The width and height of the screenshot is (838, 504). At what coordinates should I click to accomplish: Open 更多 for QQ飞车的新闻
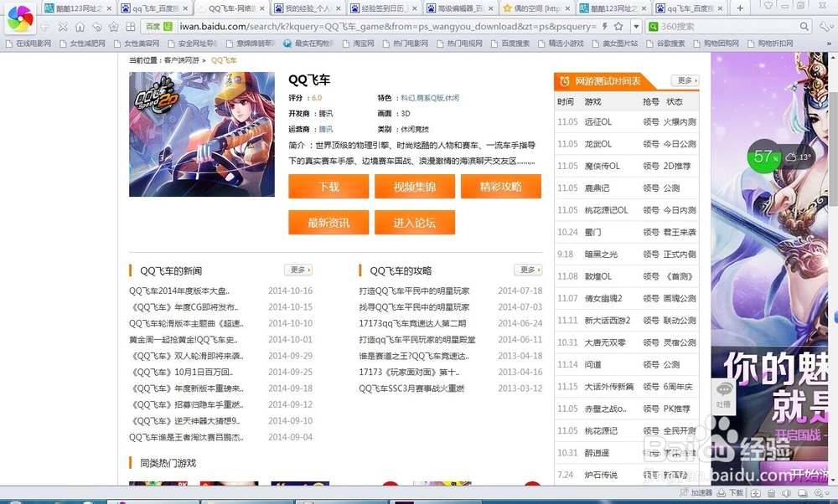[x=298, y=270]
